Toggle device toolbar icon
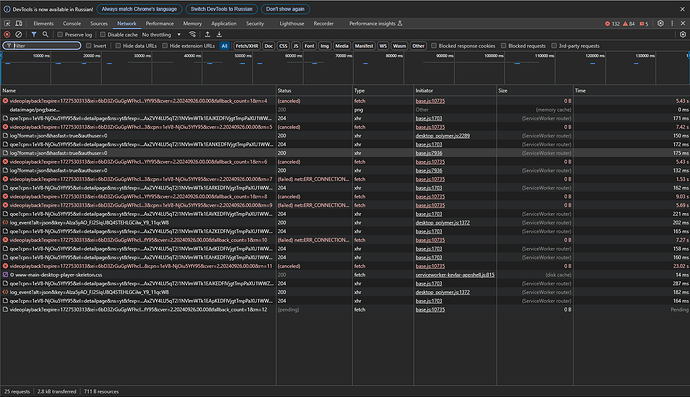 19,23
